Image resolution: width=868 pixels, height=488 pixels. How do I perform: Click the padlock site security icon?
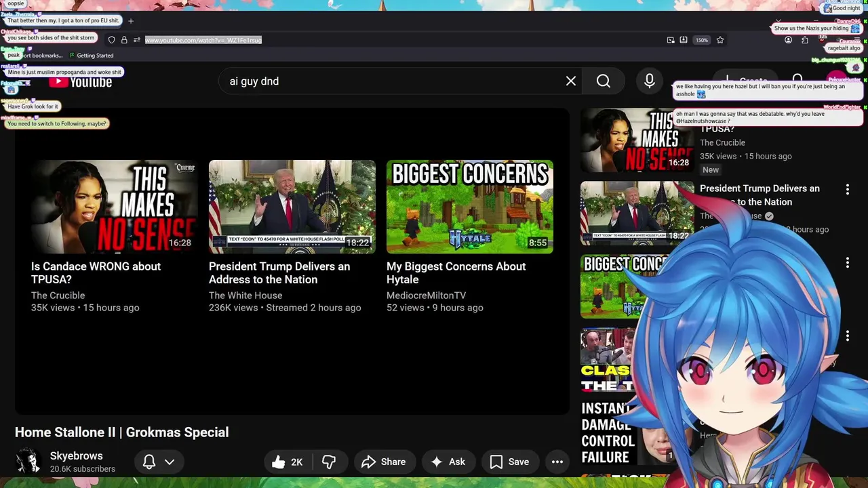(x=124, y=40)
